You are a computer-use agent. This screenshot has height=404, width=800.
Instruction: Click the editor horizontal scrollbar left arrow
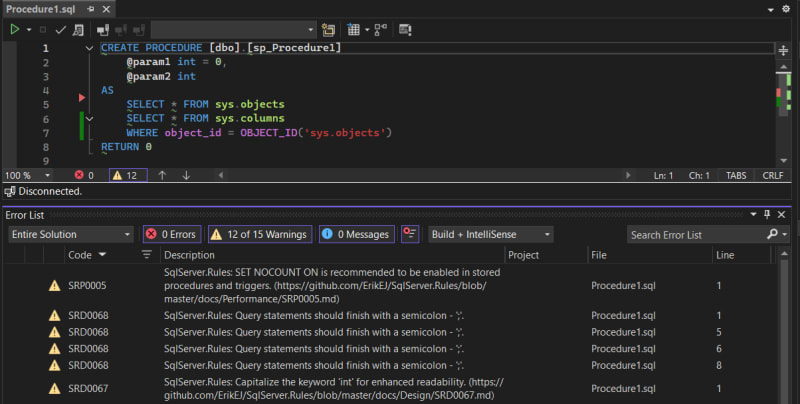click(220, 175)
